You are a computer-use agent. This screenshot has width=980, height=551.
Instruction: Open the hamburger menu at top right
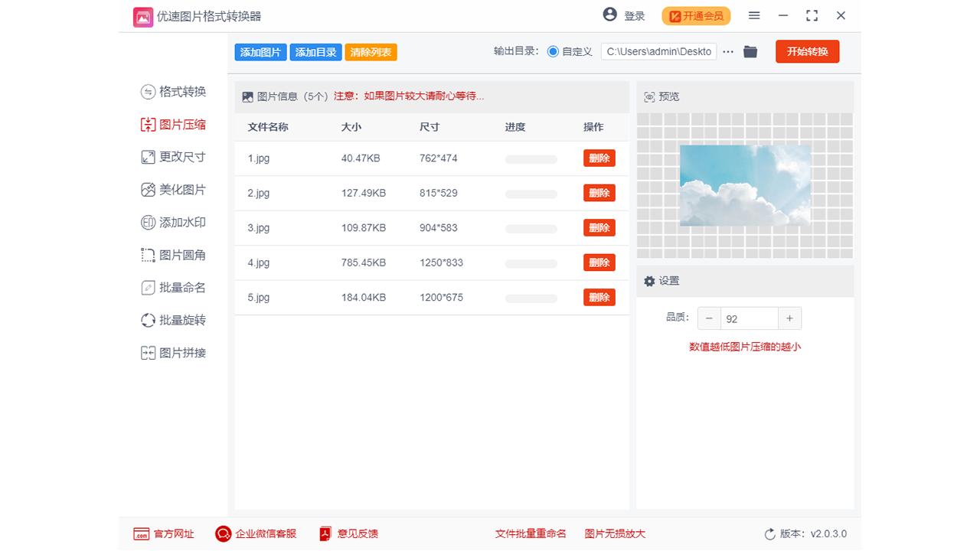click(754, 15)
